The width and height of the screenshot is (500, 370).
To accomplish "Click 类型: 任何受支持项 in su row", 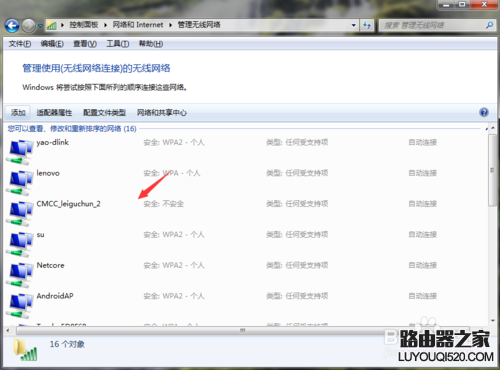I will [x=297, y=235].
